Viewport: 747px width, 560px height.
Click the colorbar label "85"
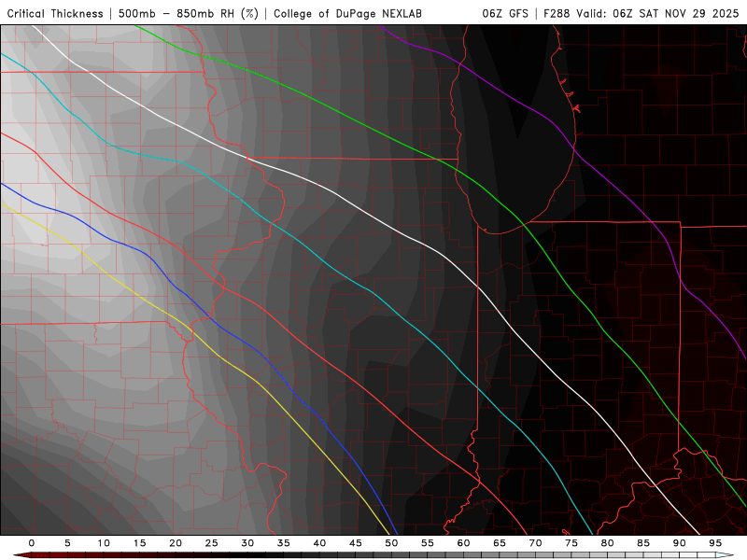pos(643,543)
